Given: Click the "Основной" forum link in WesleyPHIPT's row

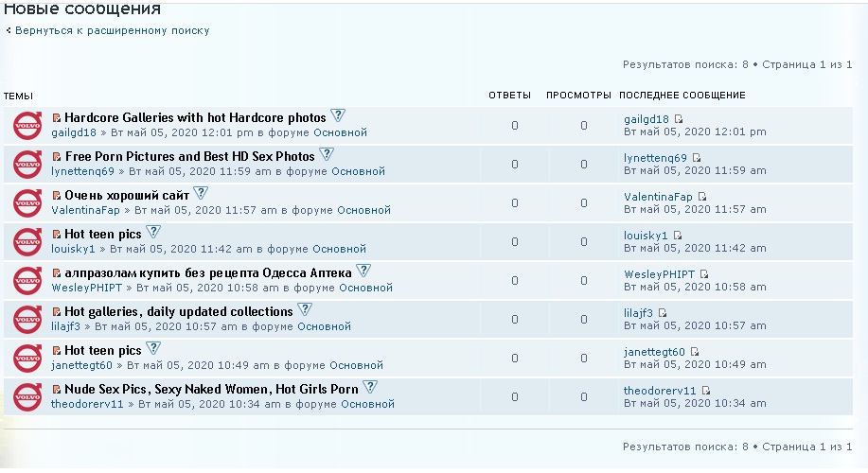Looking at the screenshot, I should 369,288.
